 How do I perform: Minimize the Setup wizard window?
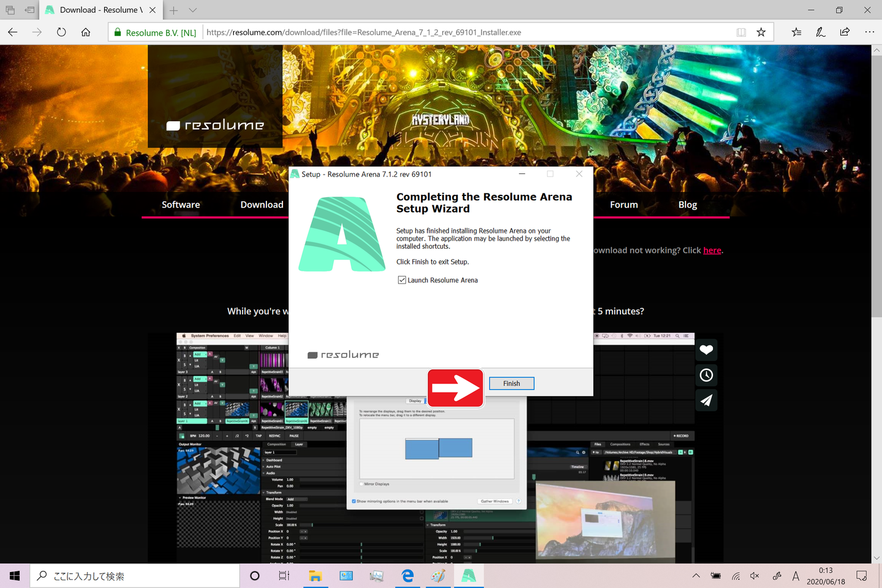522,174
